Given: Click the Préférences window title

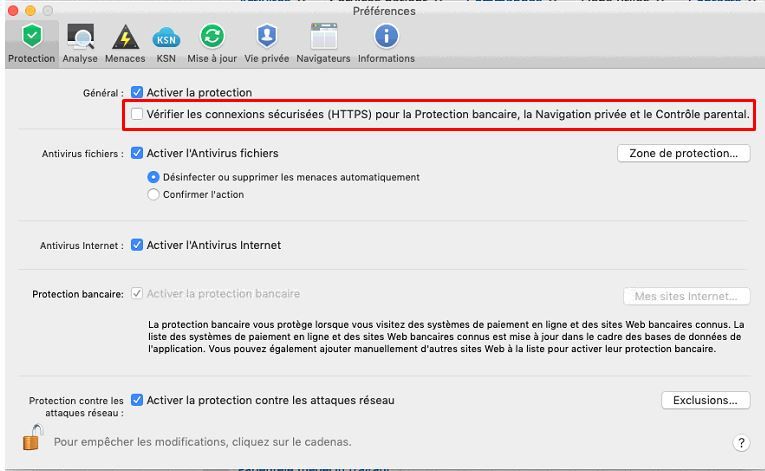Looking at the screenshot, I should [x=384, y=11].
